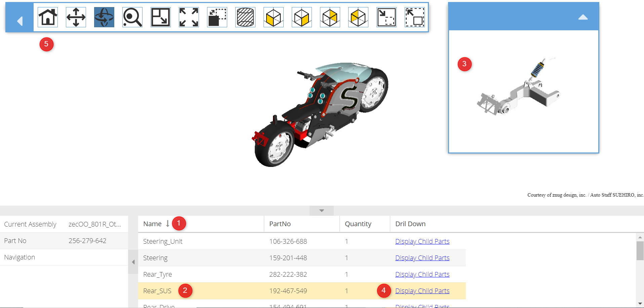Screen dimensions: 644x308
Task: Click the first yellow cube view icon
Action: [274, 17]
